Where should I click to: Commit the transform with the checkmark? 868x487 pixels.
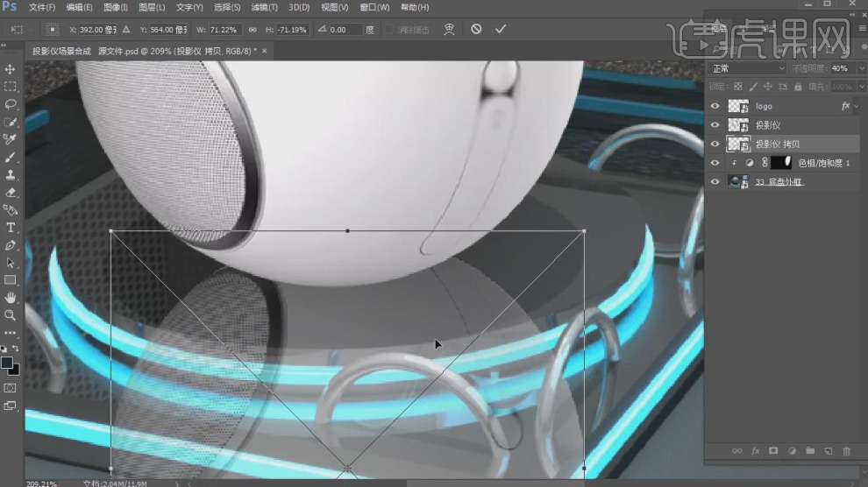501,29
